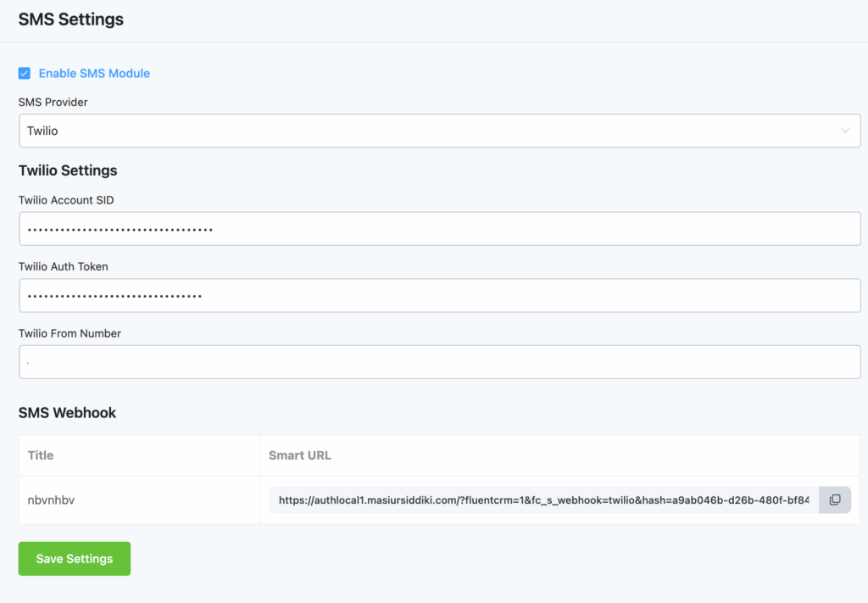Click the copy icon beside the Twilio webhook URL
This screenshot has width=868, height=603.
pos(835,500)
